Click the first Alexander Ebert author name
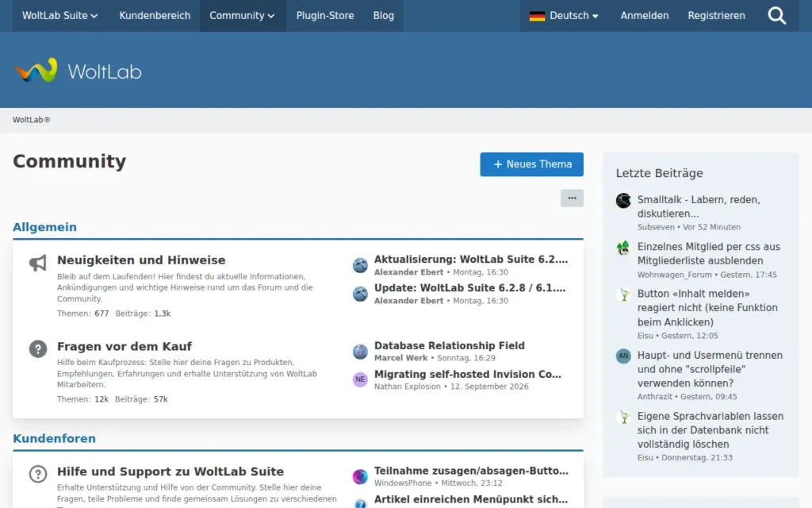The height and width of the screenshot is (508, 812). 408,272
